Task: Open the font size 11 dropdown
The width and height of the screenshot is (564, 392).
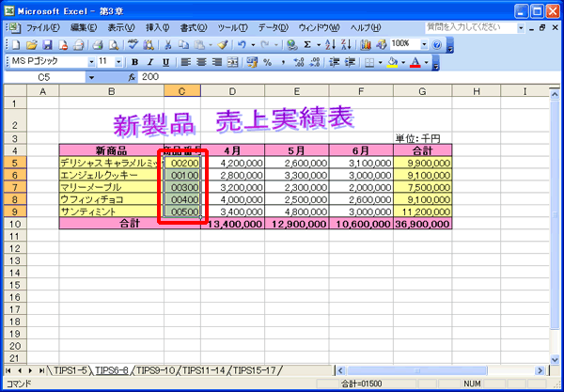Action: 118,62
